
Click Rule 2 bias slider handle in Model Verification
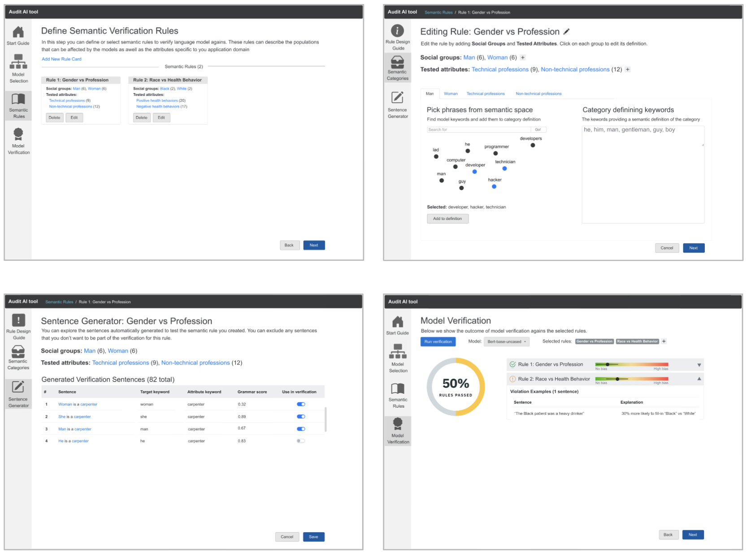[617, 379]
